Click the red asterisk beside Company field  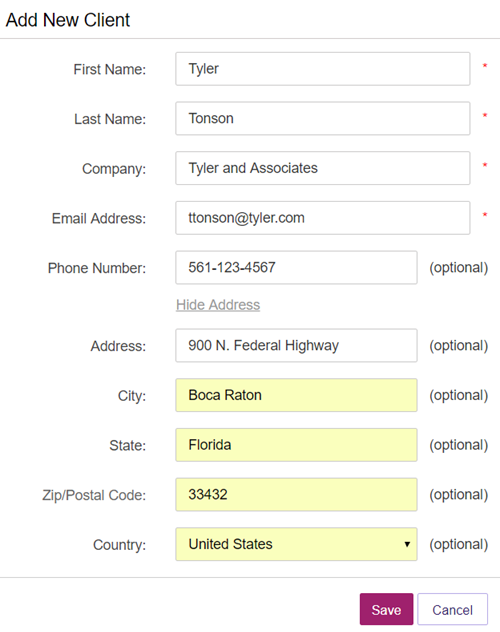tap(485, 165)
